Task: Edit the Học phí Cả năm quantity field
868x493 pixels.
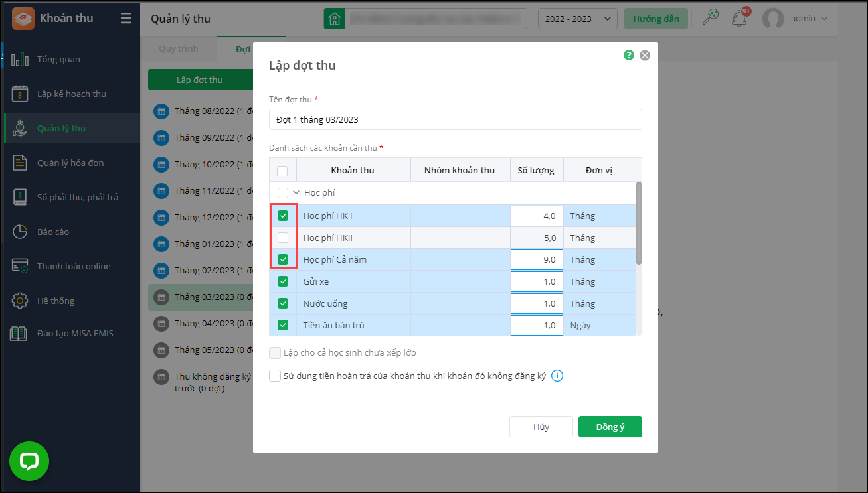Action: (x=537, y=259)
